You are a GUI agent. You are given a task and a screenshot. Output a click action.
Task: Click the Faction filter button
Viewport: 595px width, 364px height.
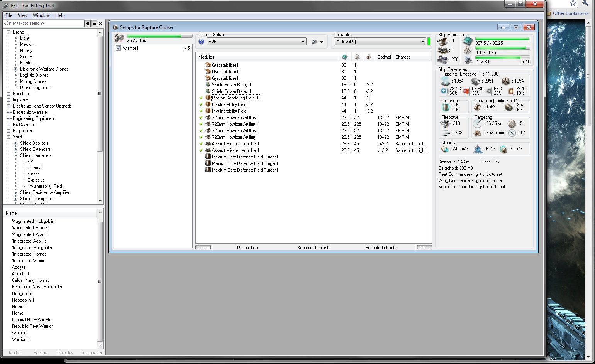click(x=41, y=353)
